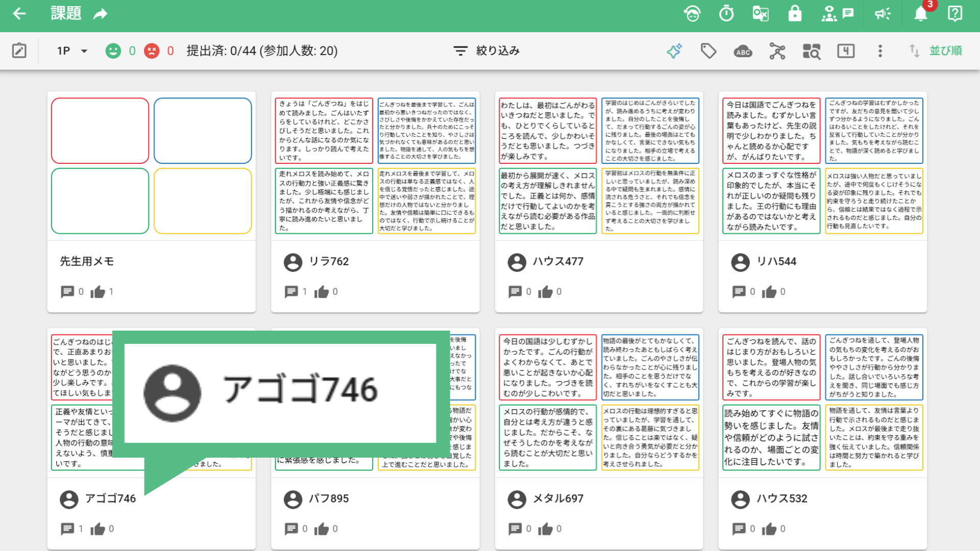Screen dimensions: 980x551
Task: Open the four-split layout icon
Action: (846, 51)
